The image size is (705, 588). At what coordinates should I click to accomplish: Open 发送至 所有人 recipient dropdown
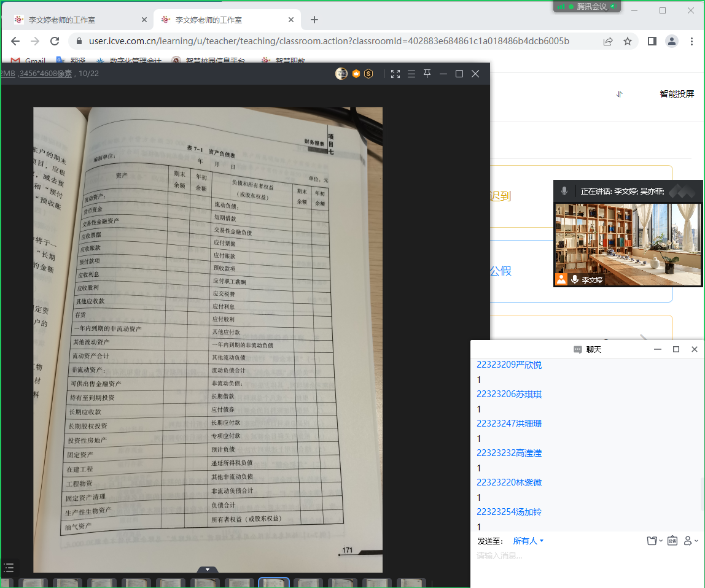[x=528, y=541]
